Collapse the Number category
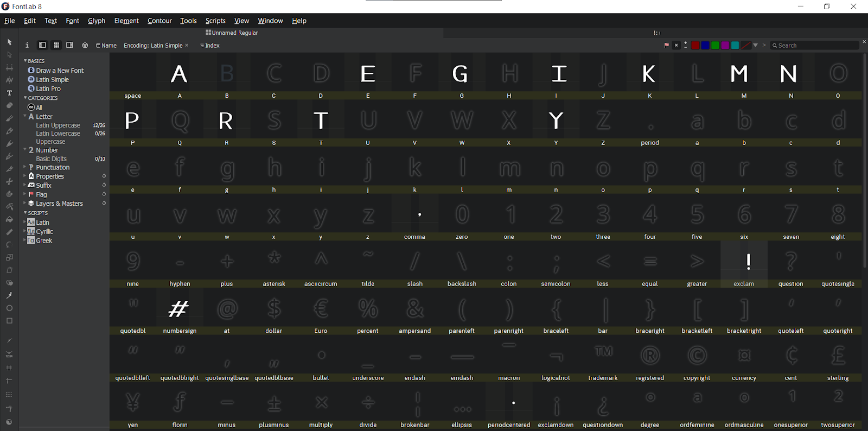The width and height of the screenshot is (868, 431). tap(25, 149)
